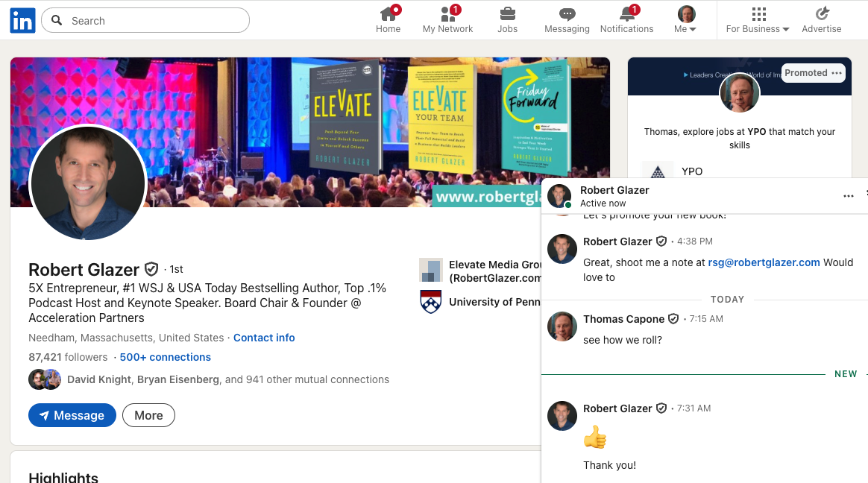
Task: Open My Network icon
Action: coord(447,14)
